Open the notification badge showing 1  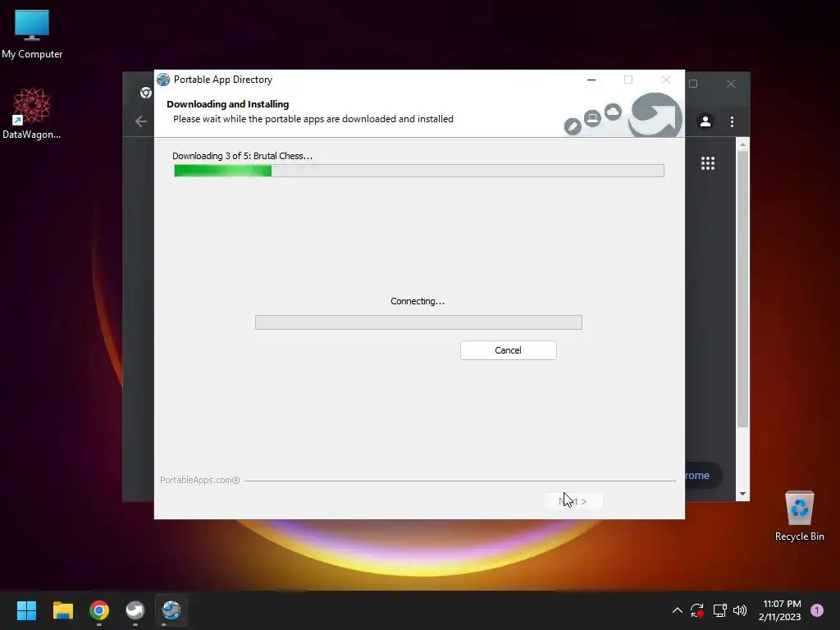[817, 610]
